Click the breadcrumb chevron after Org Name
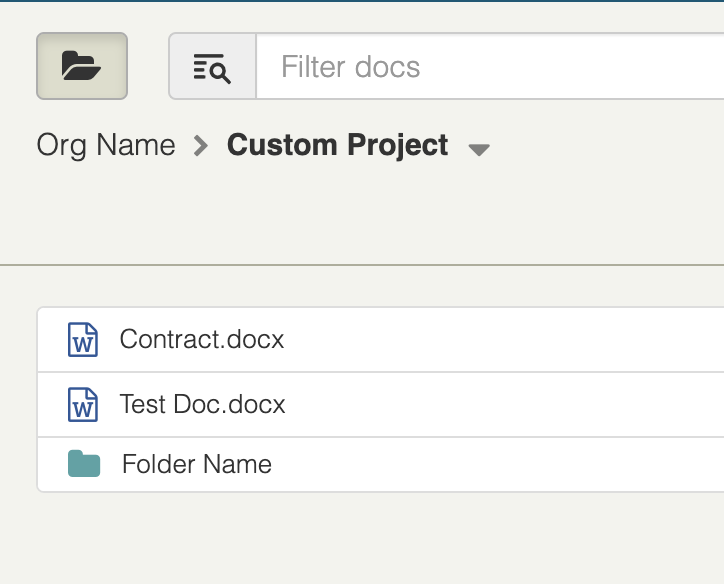This screenshot has height=584, width=724. 201,146
